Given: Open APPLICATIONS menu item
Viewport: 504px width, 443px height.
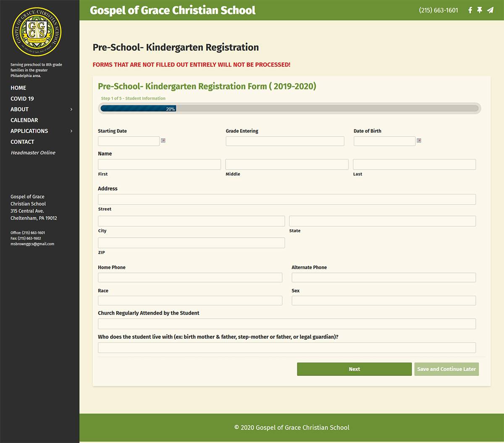Looking at the screenshot, I should click(29, 131).
